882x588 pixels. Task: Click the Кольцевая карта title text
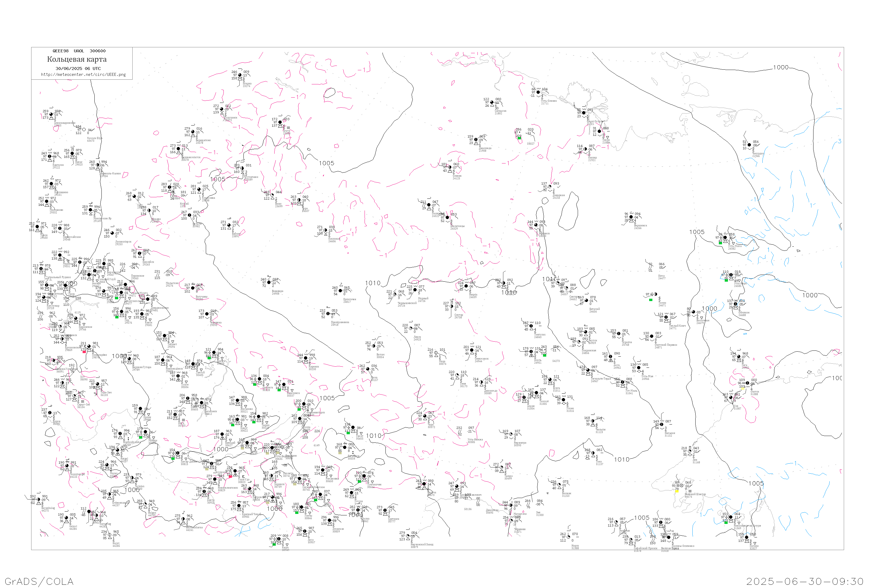(77, 59)
